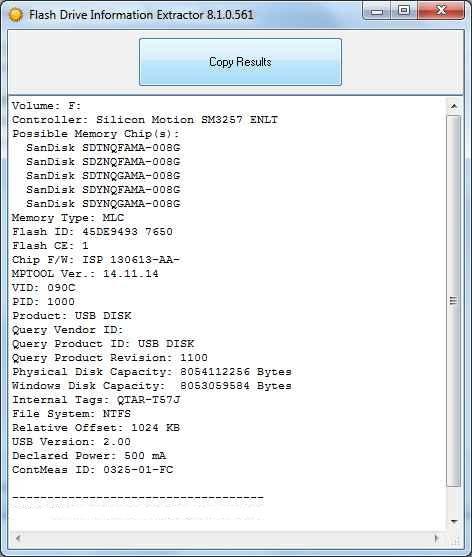472x557 pixels.
Task: Click the 'USB Version: 2.00' line
Action: click(71, 442)
